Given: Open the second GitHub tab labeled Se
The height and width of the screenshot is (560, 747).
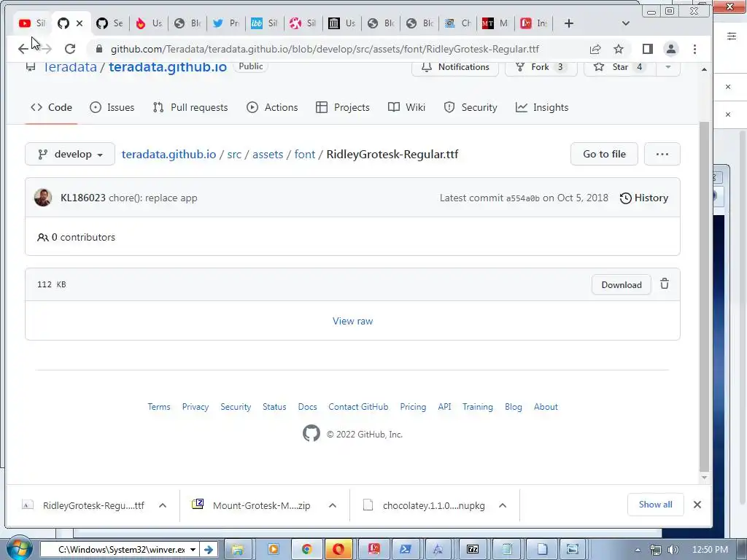Looking at the screenshot, I should [109, 23].
